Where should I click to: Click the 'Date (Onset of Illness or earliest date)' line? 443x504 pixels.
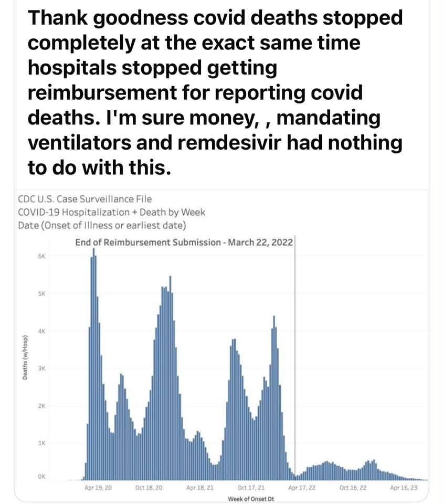click(102, 225)
